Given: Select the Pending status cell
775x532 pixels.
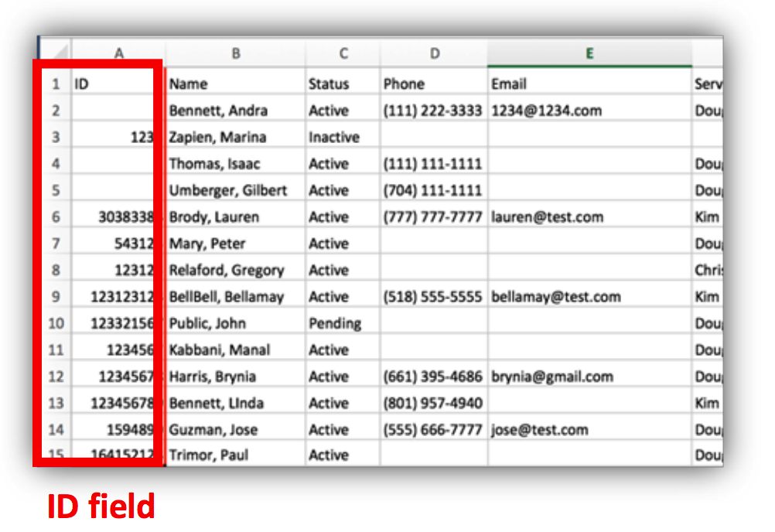Looking at the screenshot, I should click(x=343, y=323).
